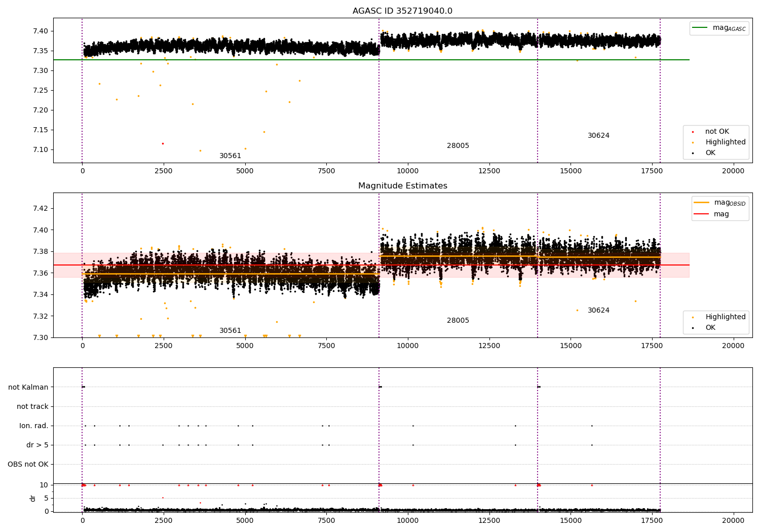
Task: Click obsid label 28005 in Magnitude Estimates plot
Action: click(x=458, y=321)
